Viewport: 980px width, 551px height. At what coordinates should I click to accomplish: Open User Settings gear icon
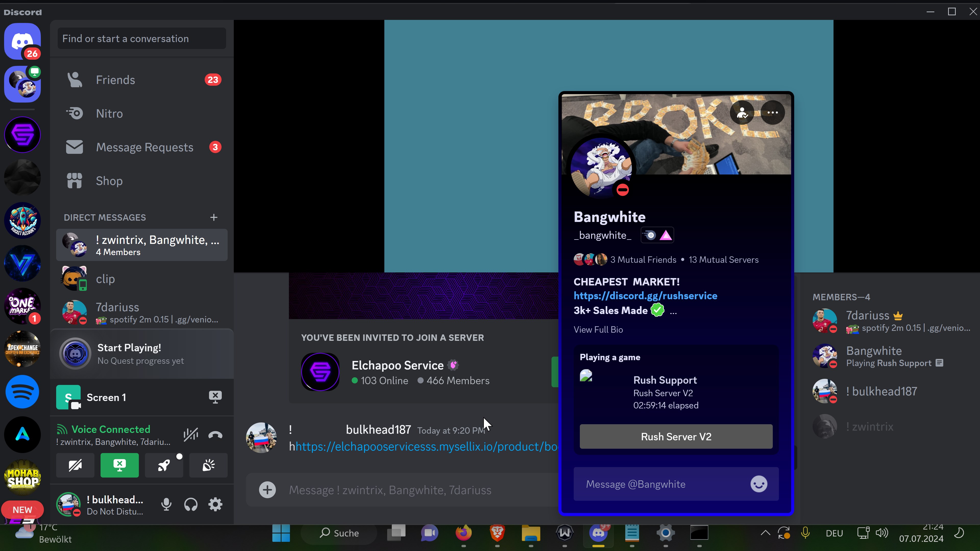pyautogui.click(x=215, y=505)
